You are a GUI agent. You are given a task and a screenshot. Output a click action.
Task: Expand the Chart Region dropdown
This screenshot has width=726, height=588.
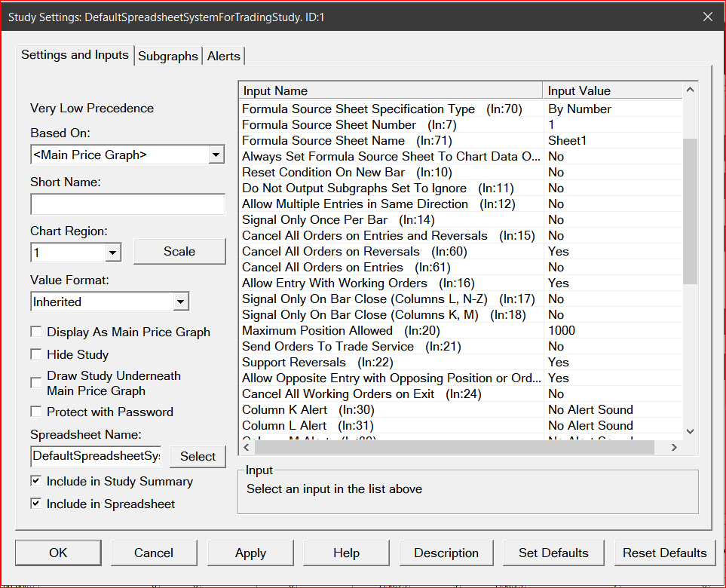(112, 253)
